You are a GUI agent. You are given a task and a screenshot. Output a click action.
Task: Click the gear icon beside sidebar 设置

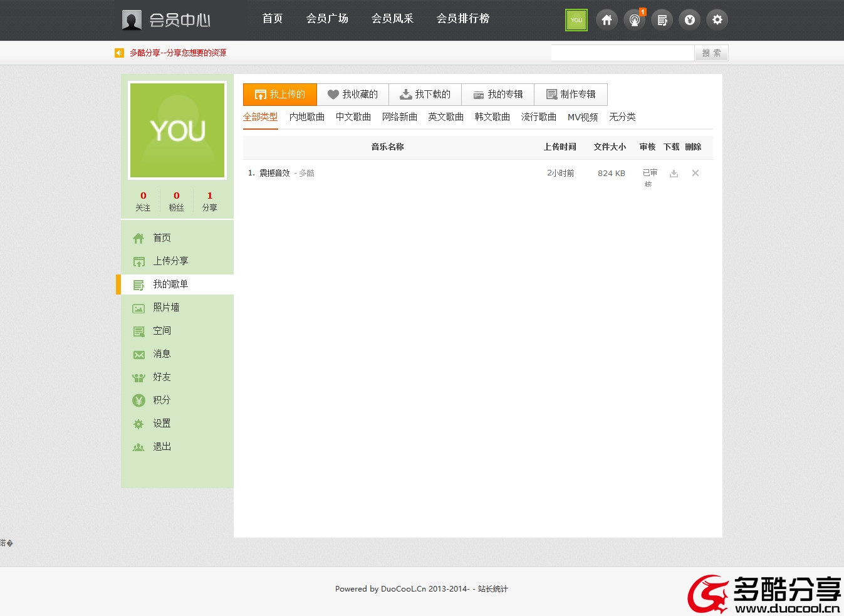coord(138,424)
